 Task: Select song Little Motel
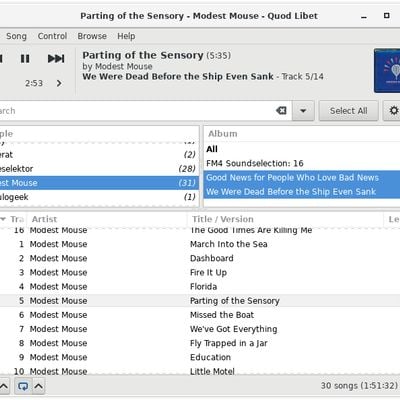click(x=200, y=371)
